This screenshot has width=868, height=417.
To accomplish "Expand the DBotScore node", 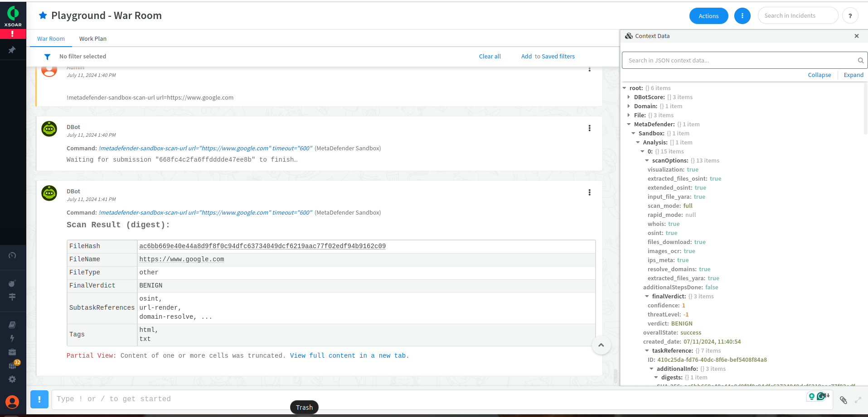I will [x=629, y=97].
